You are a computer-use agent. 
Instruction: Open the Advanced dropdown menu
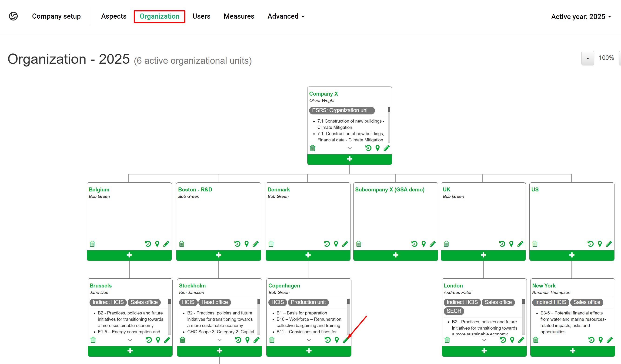click(x=286, y=16)
